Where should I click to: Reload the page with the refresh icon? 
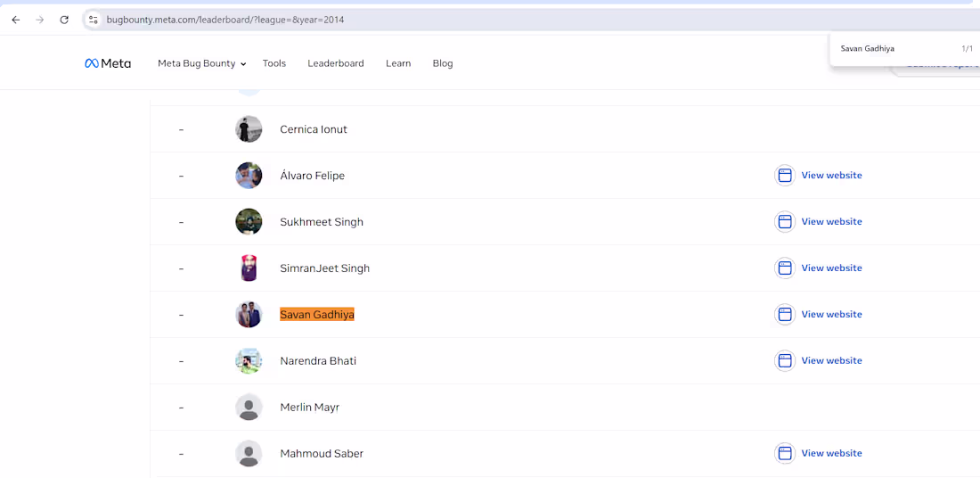(x=64, y=20)
